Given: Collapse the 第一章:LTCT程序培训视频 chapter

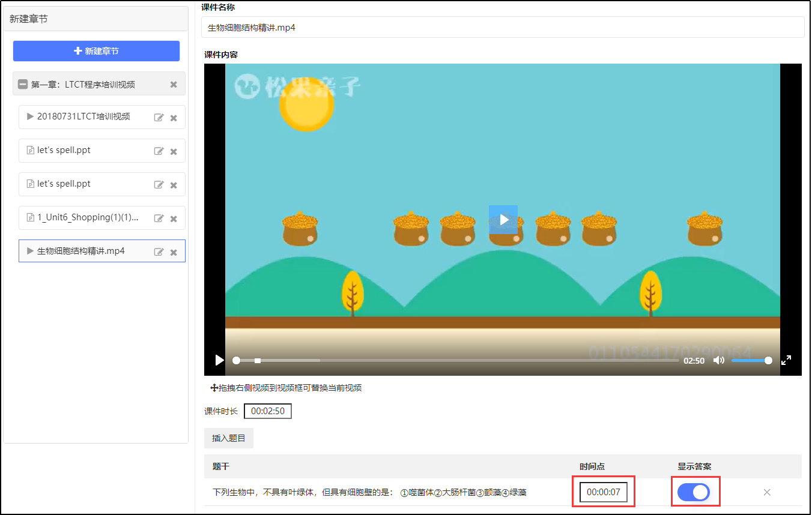Looking at the screenshot, I should 23,85.
